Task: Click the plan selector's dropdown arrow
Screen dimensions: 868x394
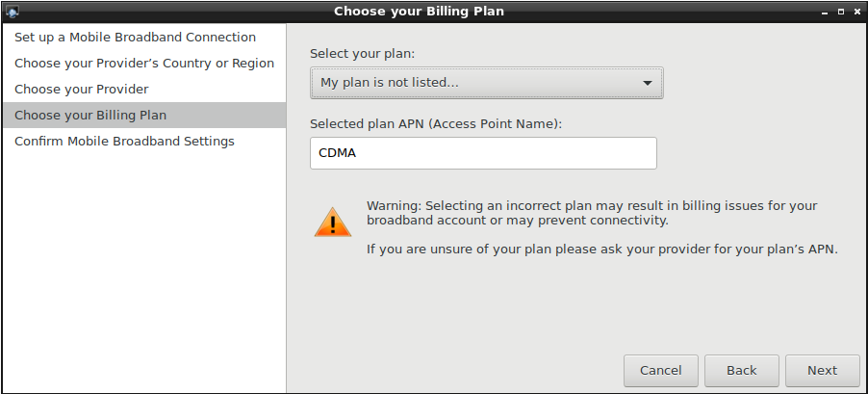Action: coord(648,83)
